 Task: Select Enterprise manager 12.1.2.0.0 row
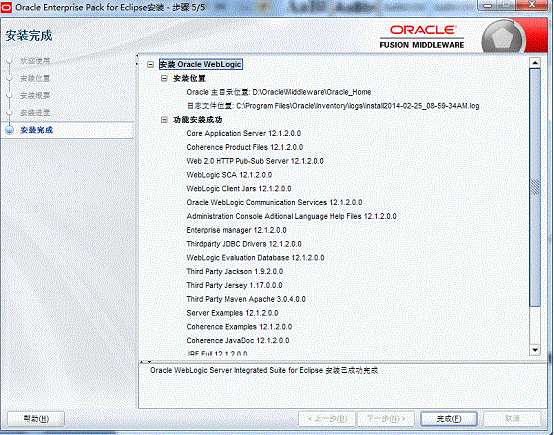[x=236, y=230]
